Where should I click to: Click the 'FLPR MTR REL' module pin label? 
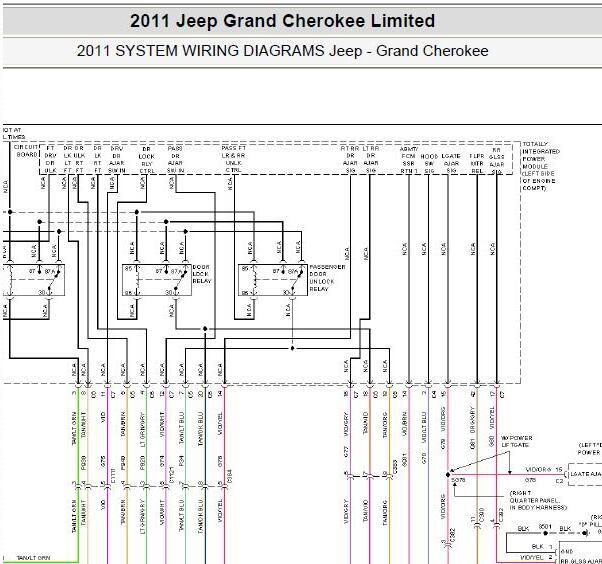[476, 164]
